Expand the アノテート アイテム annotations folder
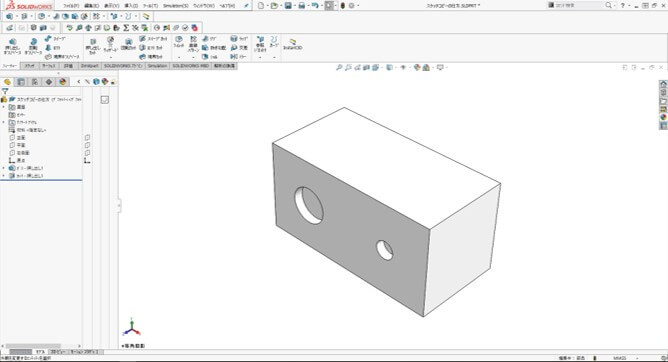The width and height of the screenshot is (668, 362). (x=4, y=122)
